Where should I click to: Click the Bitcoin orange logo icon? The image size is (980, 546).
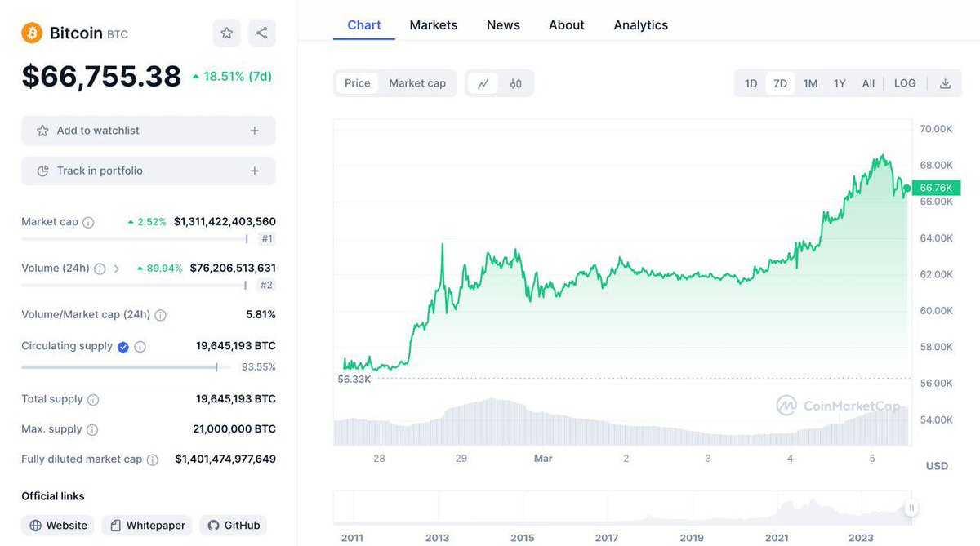(32, 33)
